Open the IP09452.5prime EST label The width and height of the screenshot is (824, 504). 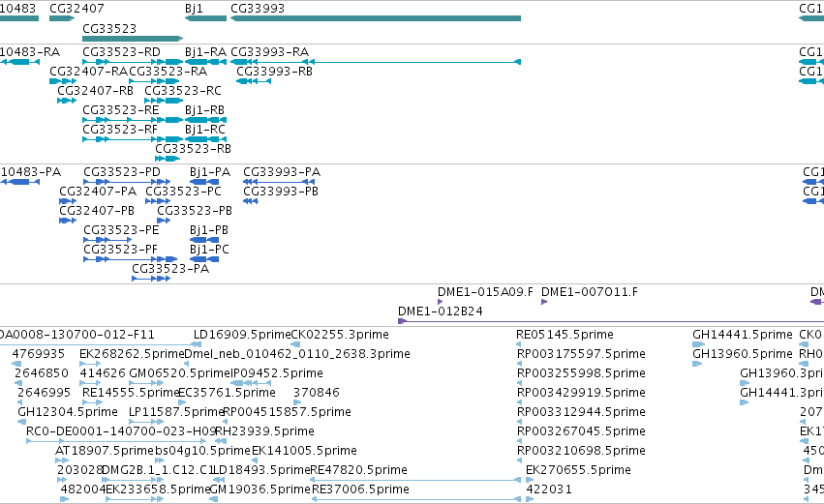277,373
